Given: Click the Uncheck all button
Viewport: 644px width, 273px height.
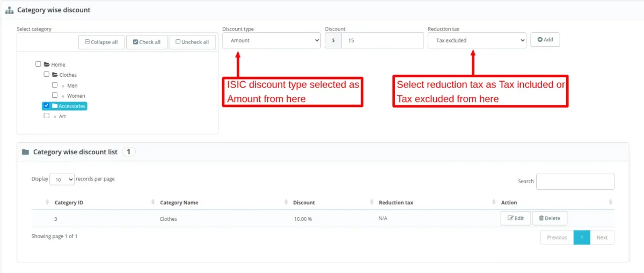Looking at the screenshot, I should coord(192,42).
